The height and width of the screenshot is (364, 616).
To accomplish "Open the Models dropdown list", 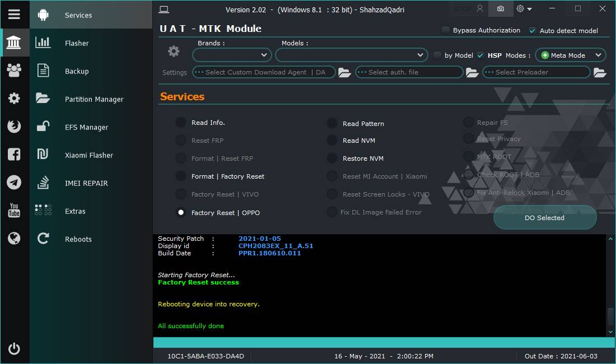I will (x=352, y=55).
